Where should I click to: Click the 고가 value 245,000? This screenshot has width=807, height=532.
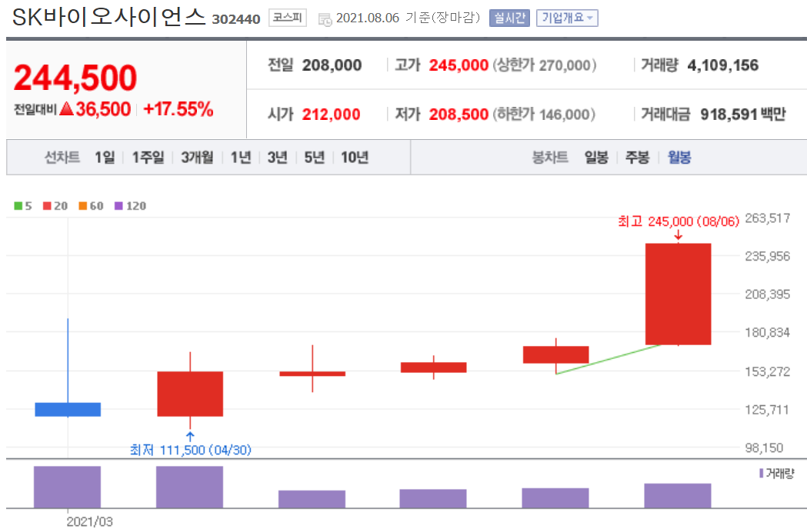pyautogui.click(x=459, y=65)
